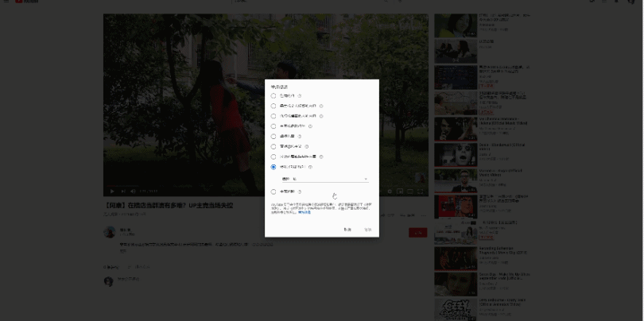Image resolution: width=644 pixels, height=321 pixels.
Task: Select the first report reason radio button
Action: tap(274, 95)
